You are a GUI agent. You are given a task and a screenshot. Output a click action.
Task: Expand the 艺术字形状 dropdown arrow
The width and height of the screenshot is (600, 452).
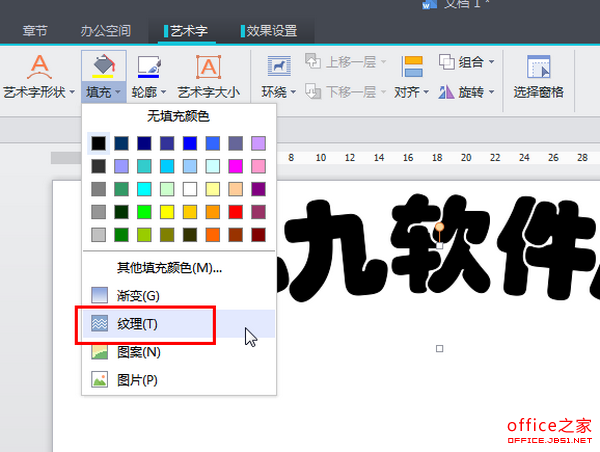[72, 92]
